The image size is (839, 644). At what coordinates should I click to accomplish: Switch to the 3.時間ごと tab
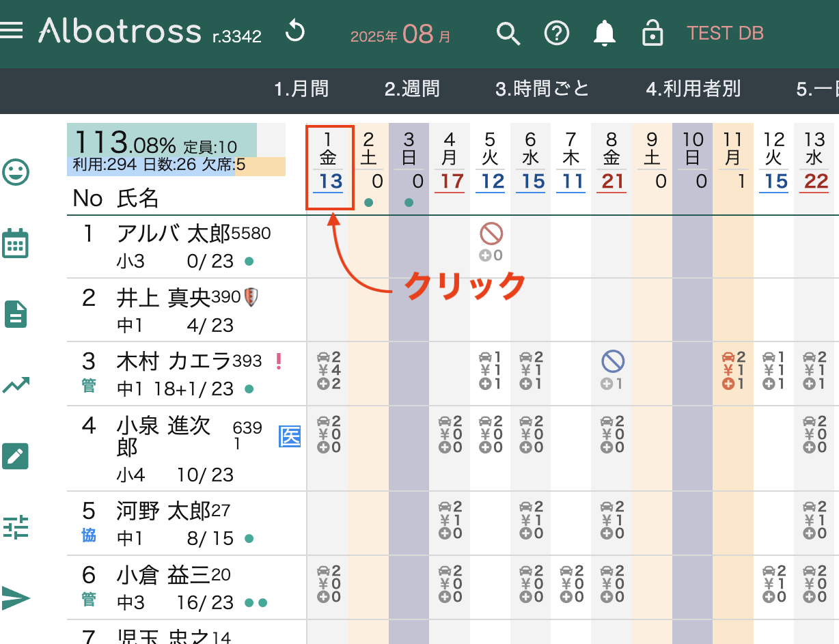542,89
